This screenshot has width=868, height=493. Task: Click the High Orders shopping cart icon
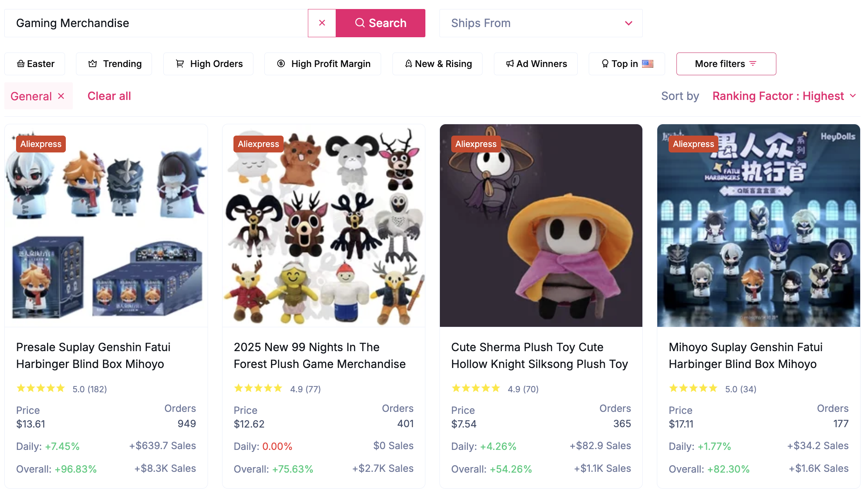coord(180,63)
